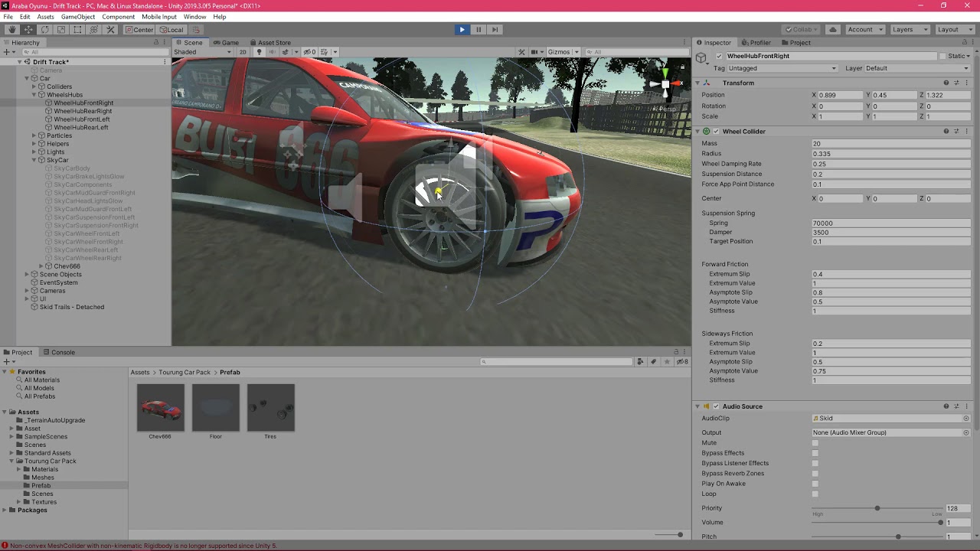
Task: Open the Wheel Collider component options menu
Action: [967, 132]
